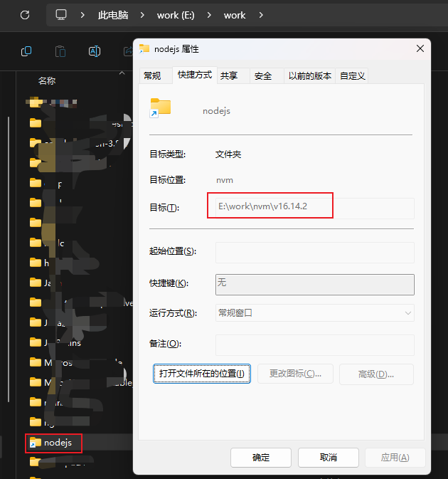
Task: Confirm with the 确定 button
Action: (261, 458)
